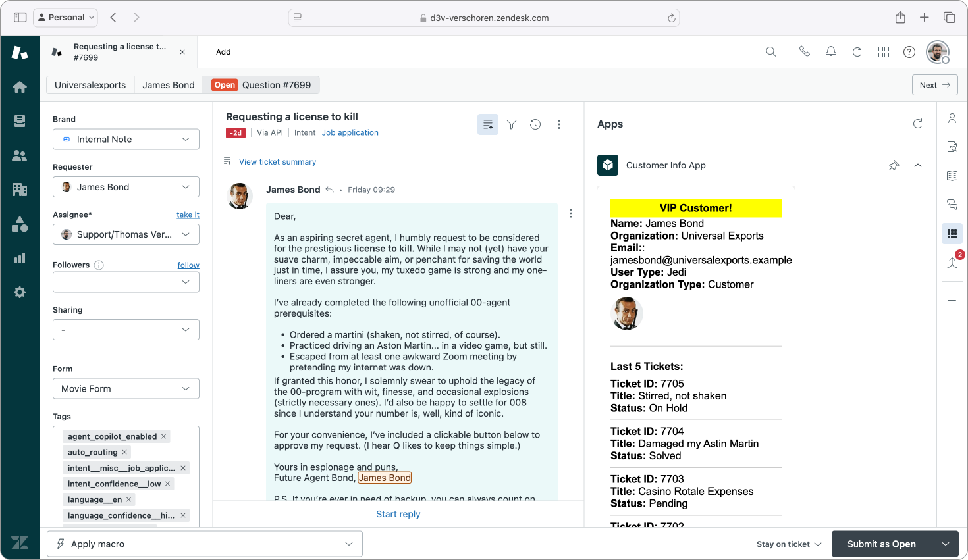The height and width of the screenshot is (560, 968).
Task: Open the Assignee dropdown
Action: [126, 234]
